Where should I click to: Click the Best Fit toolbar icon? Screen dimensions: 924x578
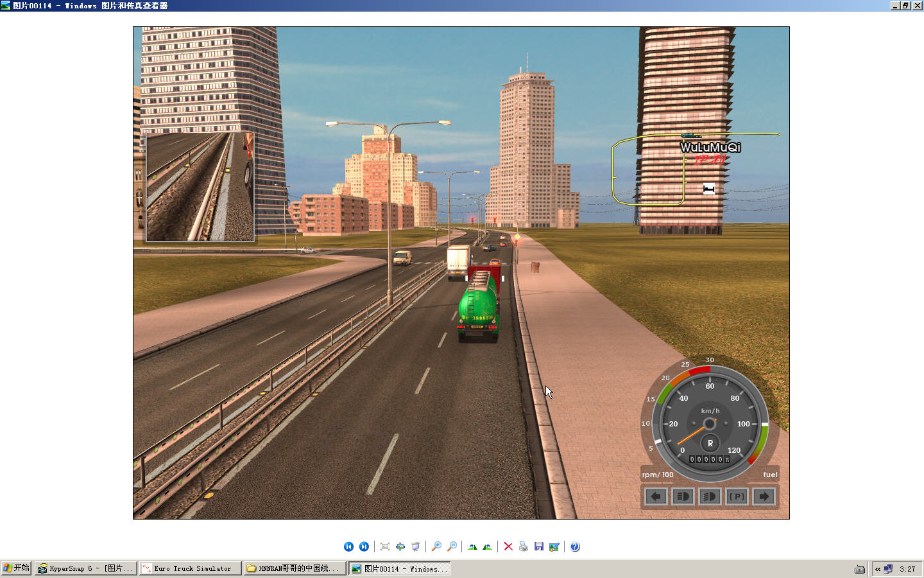click(x=385, y=547)
